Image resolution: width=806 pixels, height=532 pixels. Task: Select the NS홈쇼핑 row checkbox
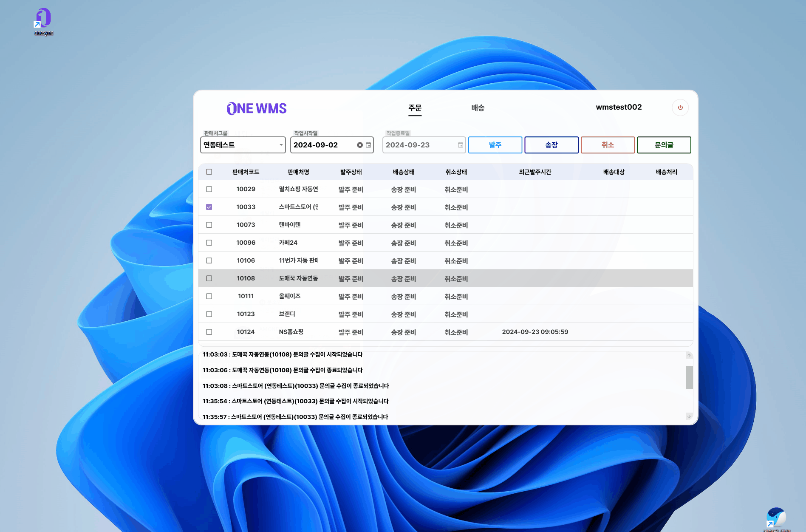pyautogui.click(x=209, y=332)
